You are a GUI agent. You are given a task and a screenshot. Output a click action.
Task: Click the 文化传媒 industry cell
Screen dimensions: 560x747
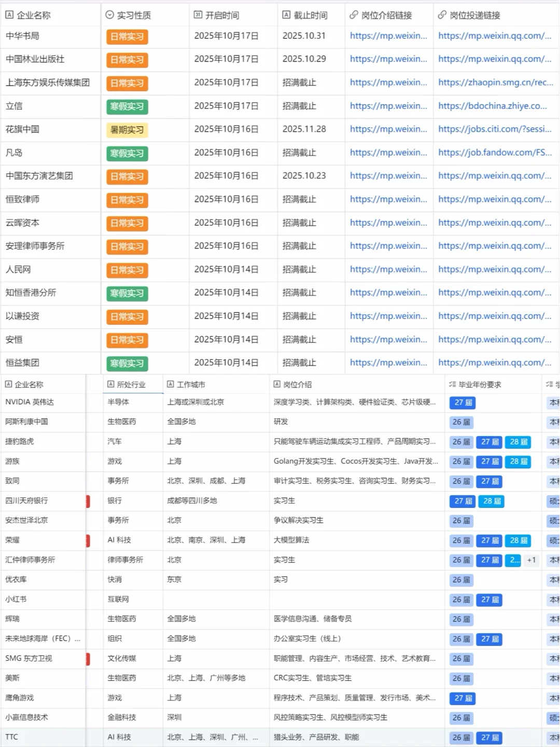(x=133, y=658)
